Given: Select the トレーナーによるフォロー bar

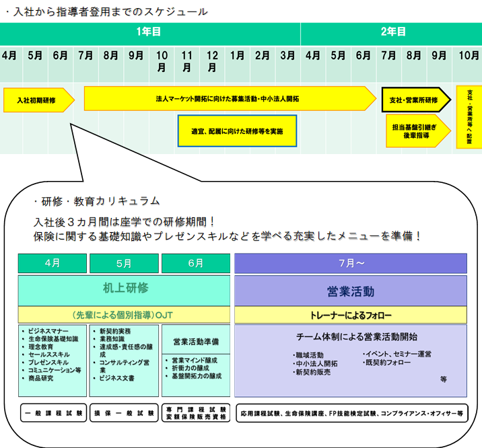Looking at the screenshot, I should pyautogui.click(x=350, y=315).
